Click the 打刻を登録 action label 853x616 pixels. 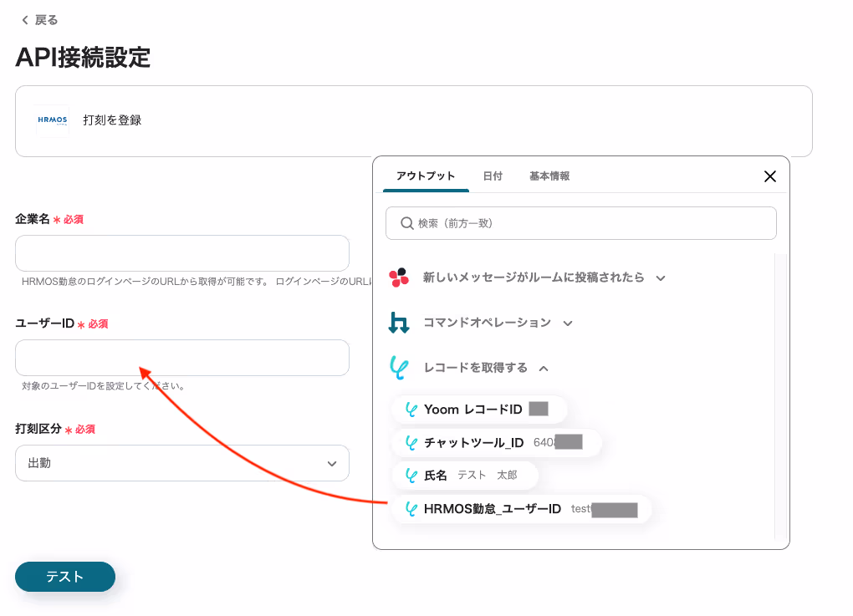pos(112,120)
